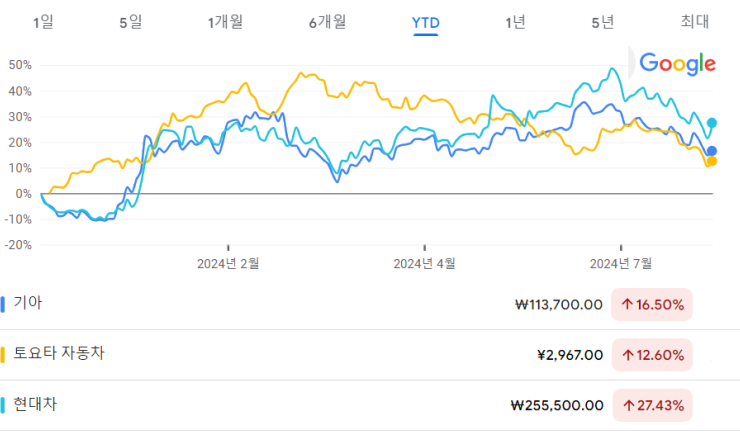Click the 12.60% change badge for 토요타
The height and width of the screenshot is (438, 740).
tap(652, 355)
